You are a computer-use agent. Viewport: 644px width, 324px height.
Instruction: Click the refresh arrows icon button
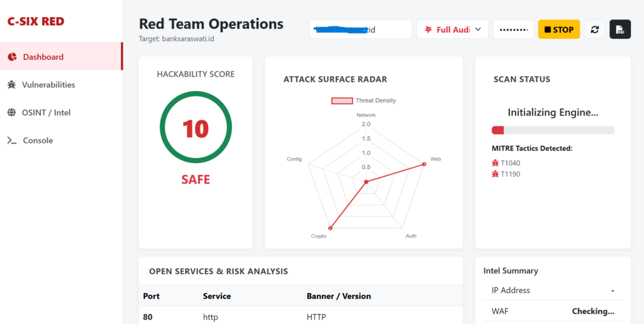(x=595, y=30)
